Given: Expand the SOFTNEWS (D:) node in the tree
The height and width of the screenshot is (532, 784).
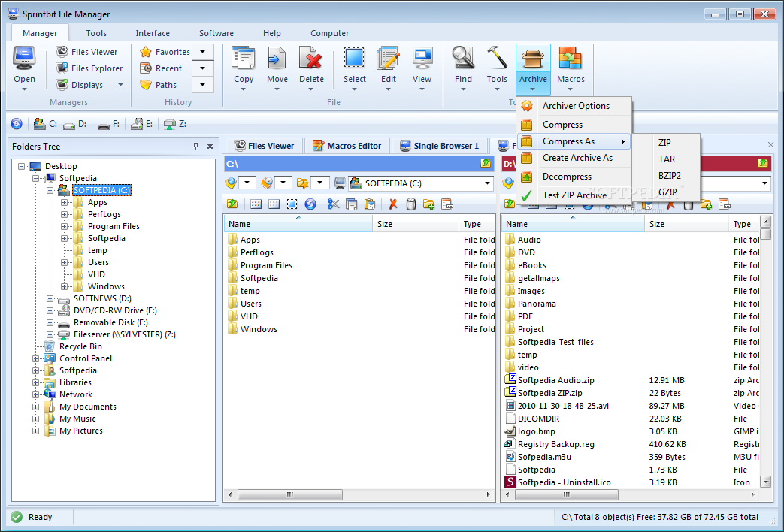Looking at the screenshot, I should tap(50, 298).
